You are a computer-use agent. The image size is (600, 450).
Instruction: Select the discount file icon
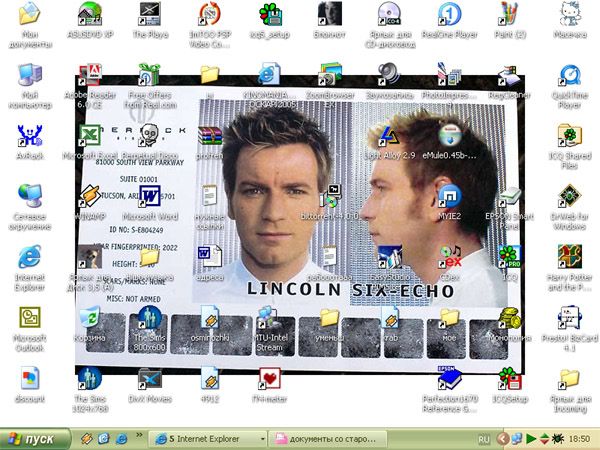point(30,378)
